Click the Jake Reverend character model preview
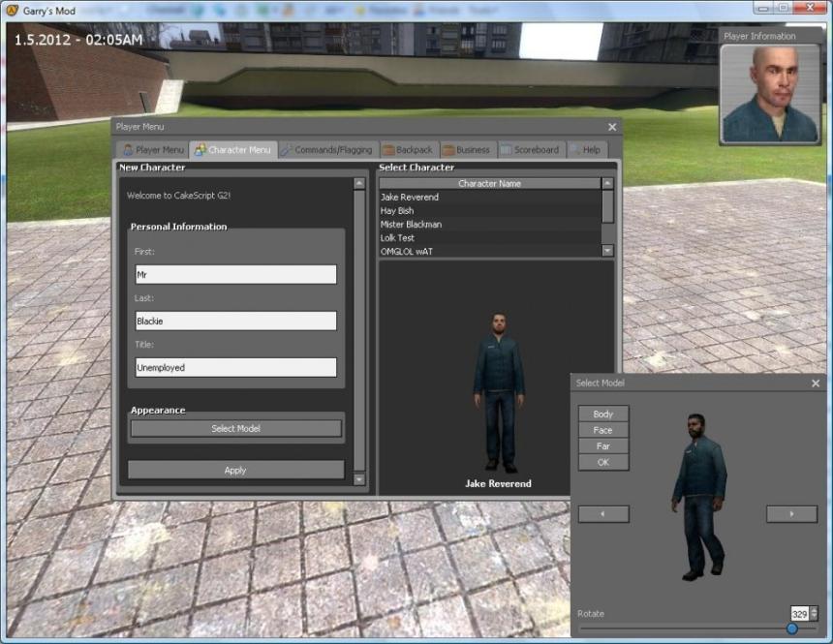The width and height of the screenshot is (833, 644). pos(499,392)
